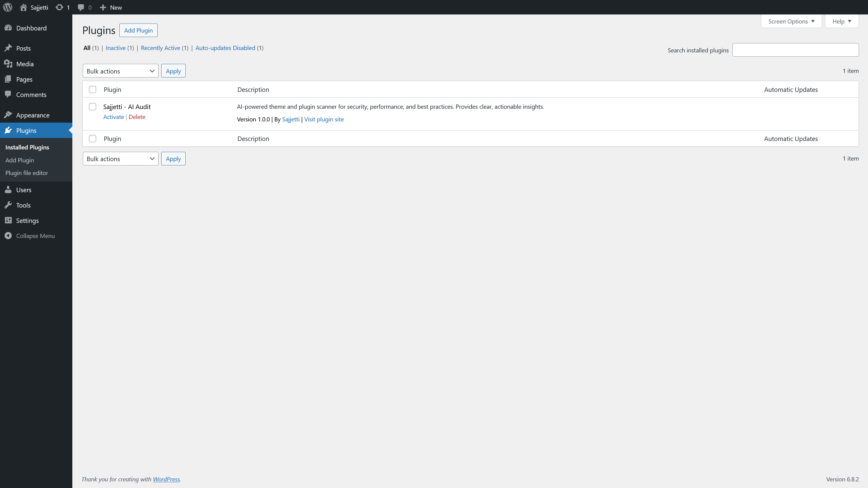Open the top Bulk actions dropdown

pos(120,71)
